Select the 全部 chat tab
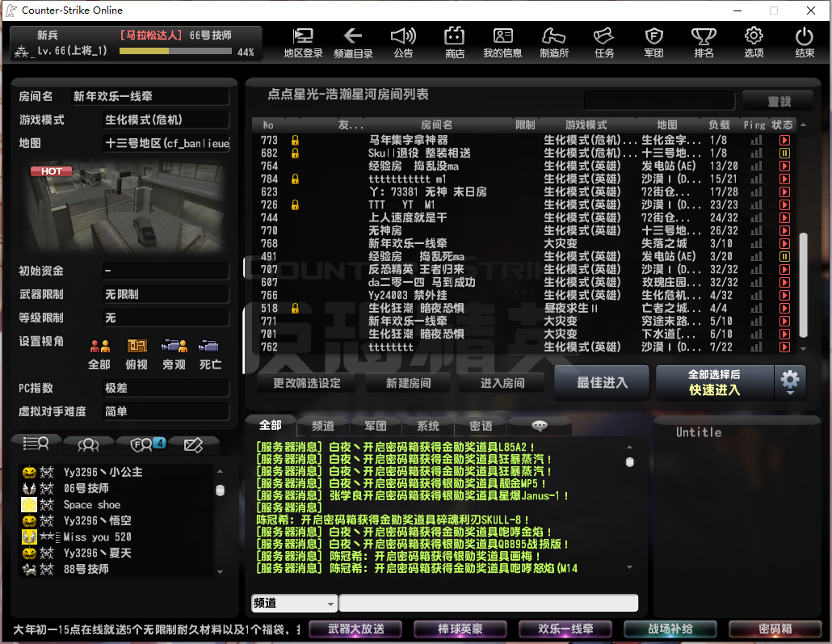 (x=270, y=425)
